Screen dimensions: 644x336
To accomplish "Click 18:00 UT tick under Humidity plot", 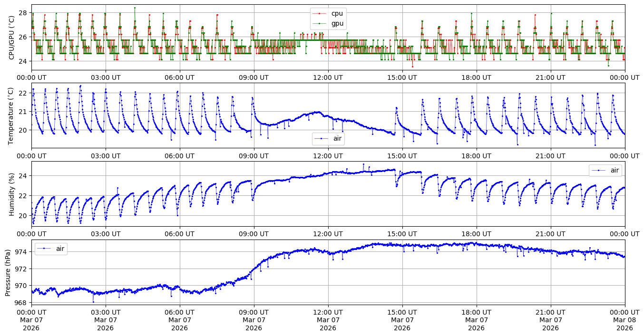I will coord(476,234).
